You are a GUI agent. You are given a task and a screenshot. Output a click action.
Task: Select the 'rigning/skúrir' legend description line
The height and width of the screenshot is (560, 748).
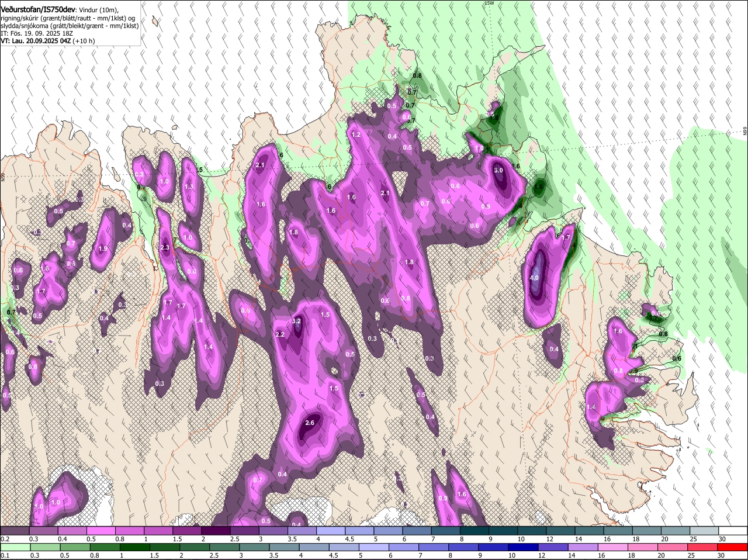pos(68,18)
